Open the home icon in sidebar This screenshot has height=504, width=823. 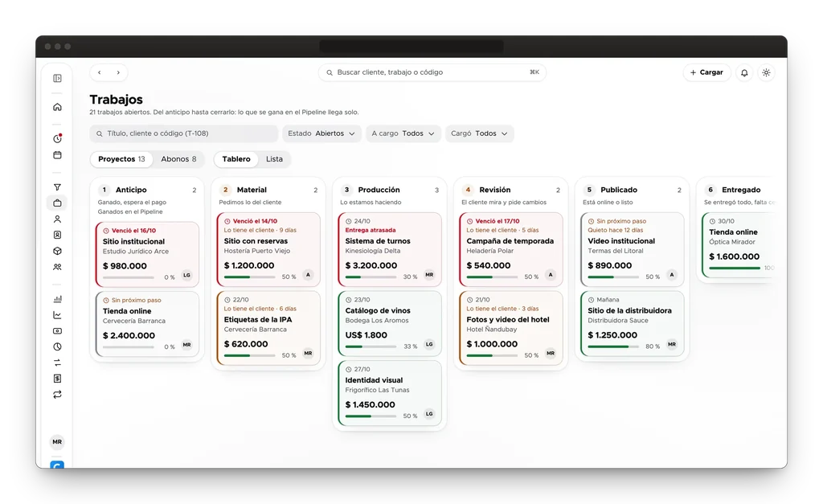[57, 107]
